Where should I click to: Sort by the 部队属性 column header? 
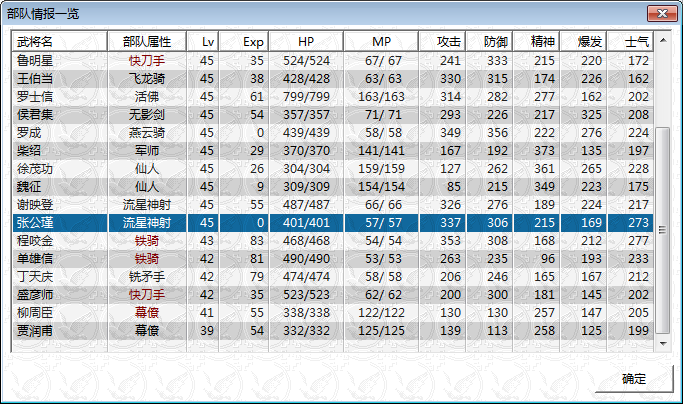point(147,41)
